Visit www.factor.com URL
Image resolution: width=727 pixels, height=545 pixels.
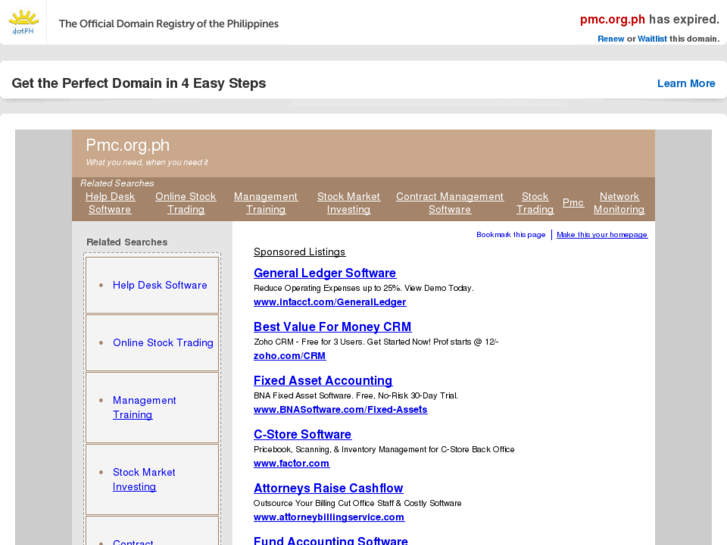coord(291,464)
